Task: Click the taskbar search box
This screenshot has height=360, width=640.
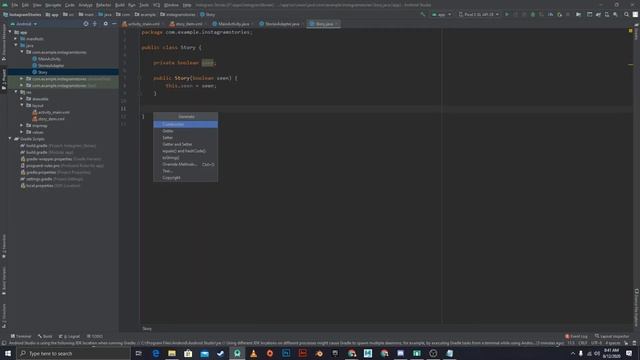Action: (73, 353)
